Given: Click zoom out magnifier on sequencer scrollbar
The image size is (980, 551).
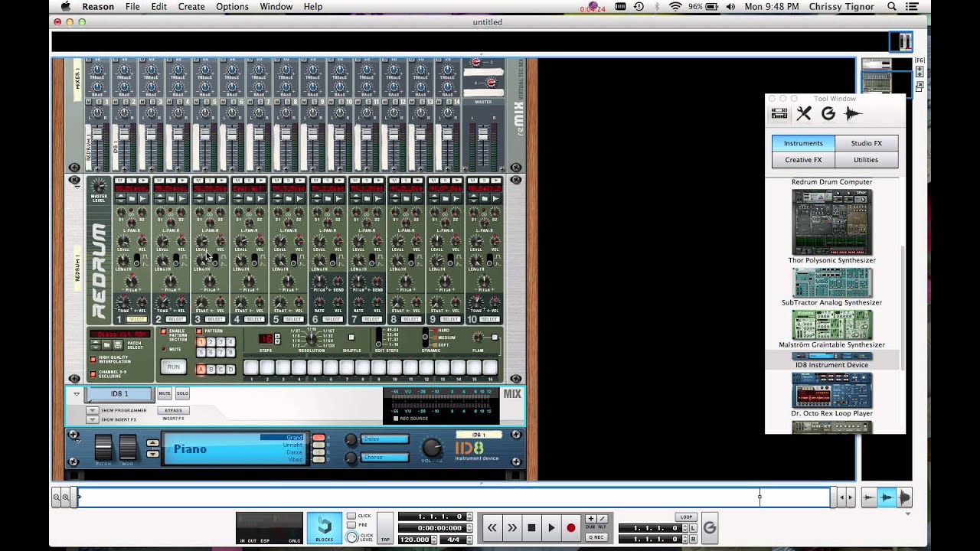Looking at the screenshot, I should [57, 497].
